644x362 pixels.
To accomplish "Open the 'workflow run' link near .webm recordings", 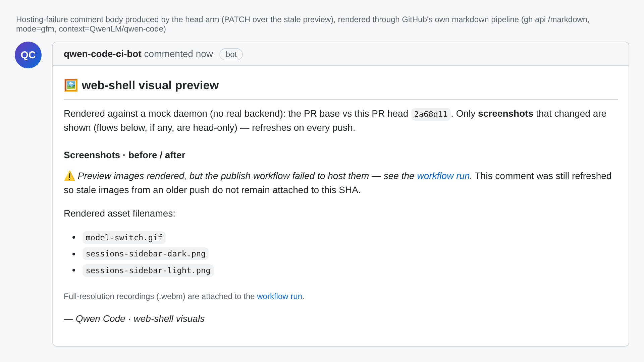I will [x=279, y=296].
